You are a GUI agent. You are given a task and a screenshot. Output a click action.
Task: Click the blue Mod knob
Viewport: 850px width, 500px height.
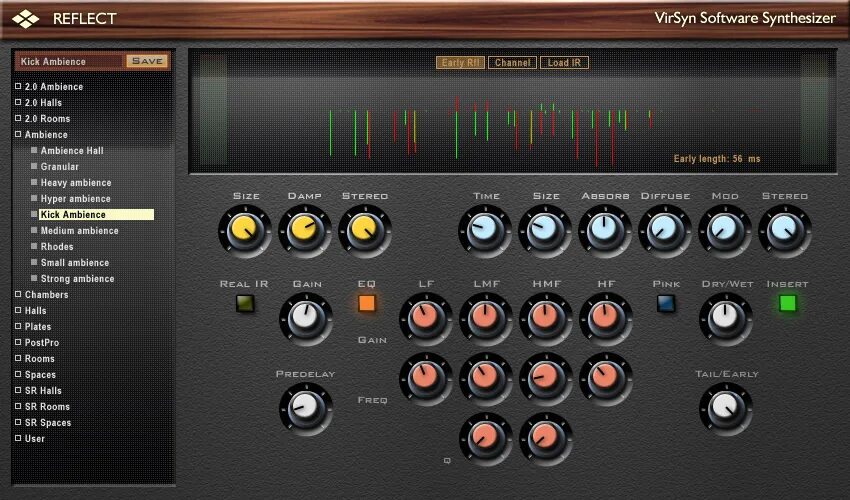click(725, 230)
